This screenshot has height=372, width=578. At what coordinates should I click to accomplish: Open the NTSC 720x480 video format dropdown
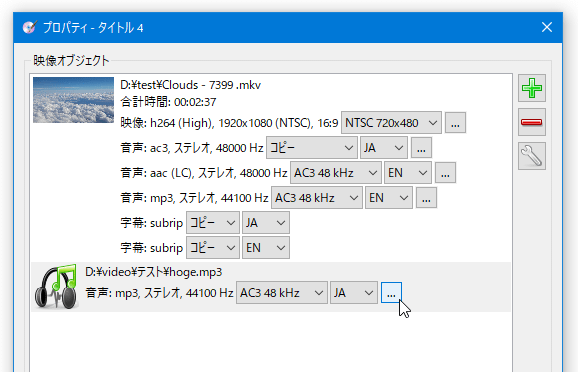pos(391,123)
